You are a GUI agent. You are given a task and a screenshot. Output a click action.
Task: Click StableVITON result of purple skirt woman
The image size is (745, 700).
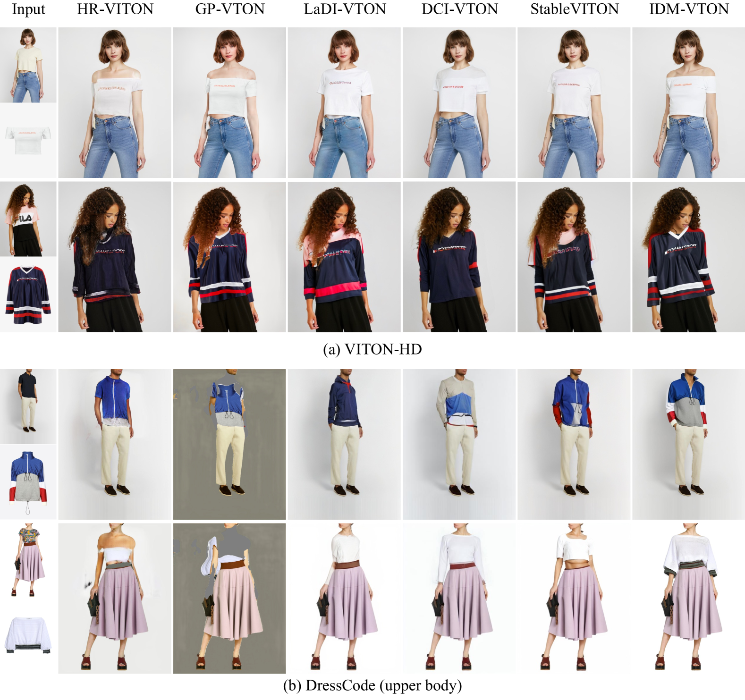coord(574,598)
